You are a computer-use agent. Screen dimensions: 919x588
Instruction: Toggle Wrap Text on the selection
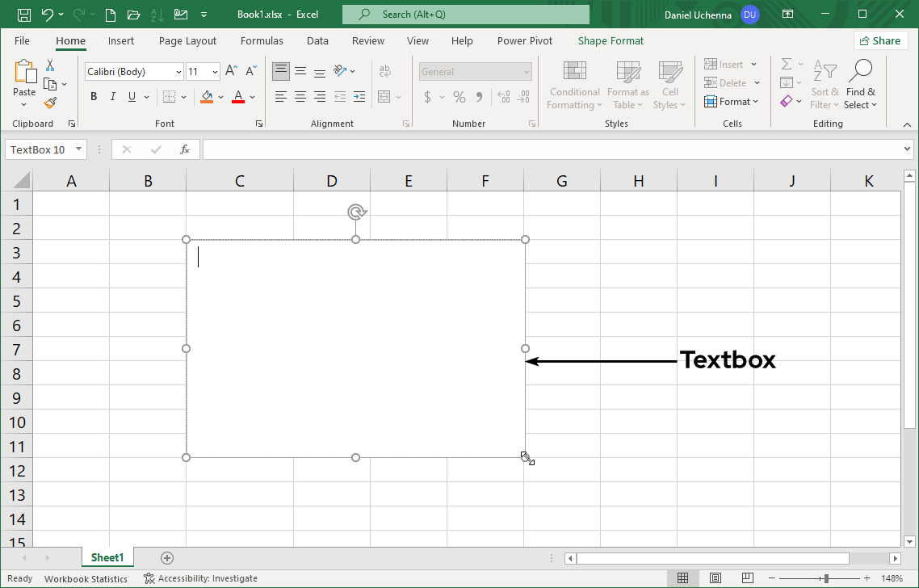click(x=385, y=71)
